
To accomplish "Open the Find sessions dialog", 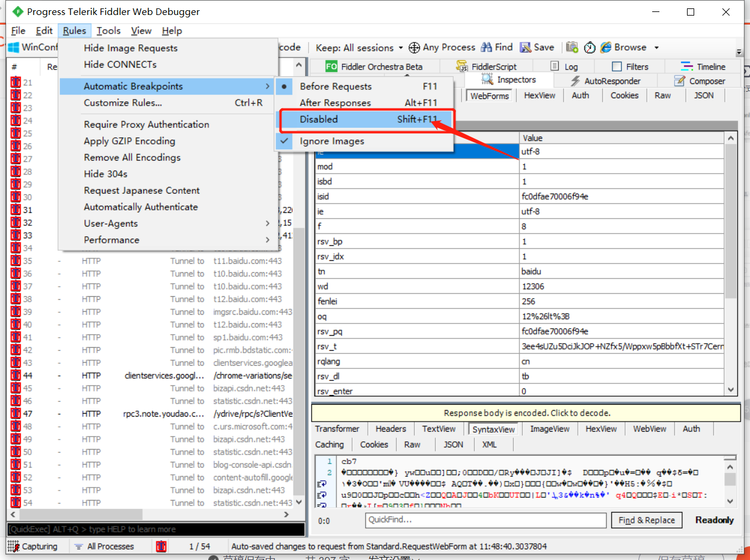I will pyautogui.click(x=502, y=47).
